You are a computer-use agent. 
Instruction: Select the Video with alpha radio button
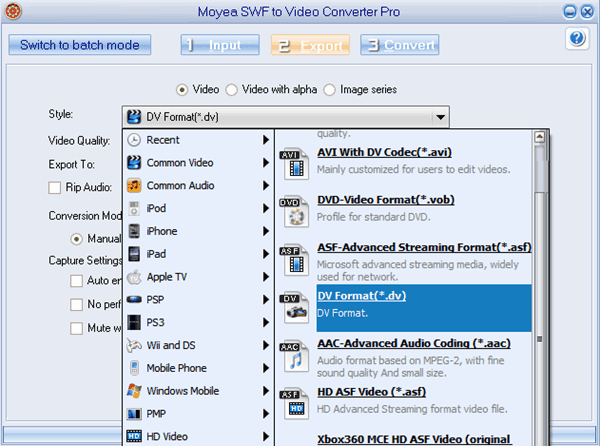pos(231,90)
